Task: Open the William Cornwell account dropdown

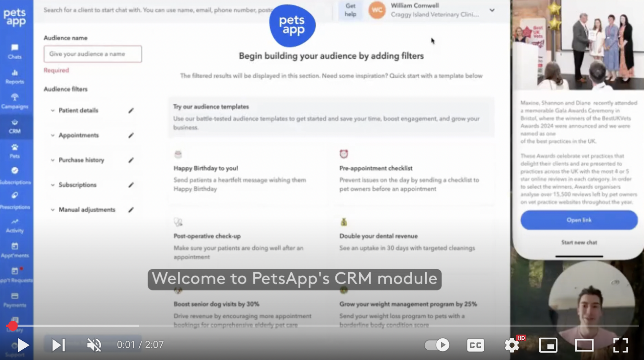Action: point(492,10)
